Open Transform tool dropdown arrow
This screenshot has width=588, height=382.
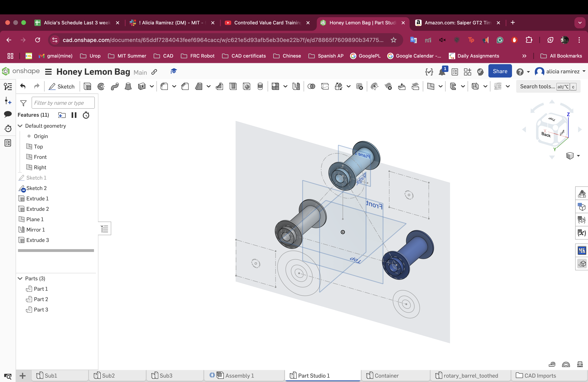pos(349,86)
